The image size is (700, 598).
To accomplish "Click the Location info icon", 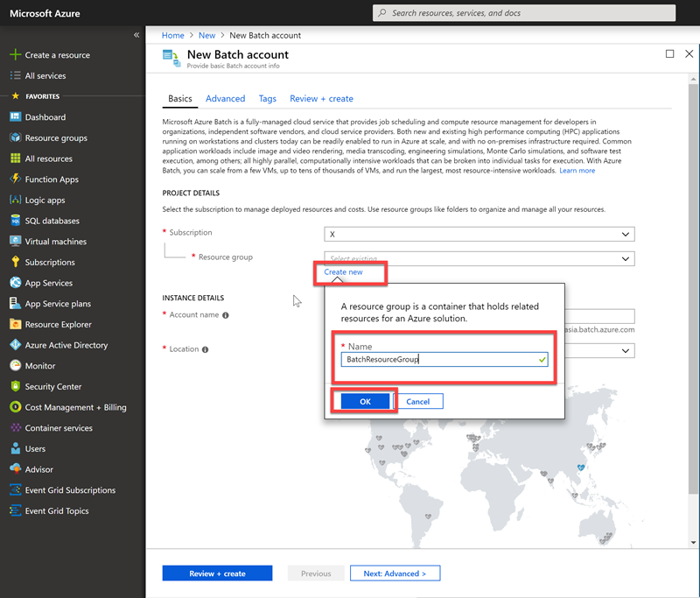I will pos(205,349).
